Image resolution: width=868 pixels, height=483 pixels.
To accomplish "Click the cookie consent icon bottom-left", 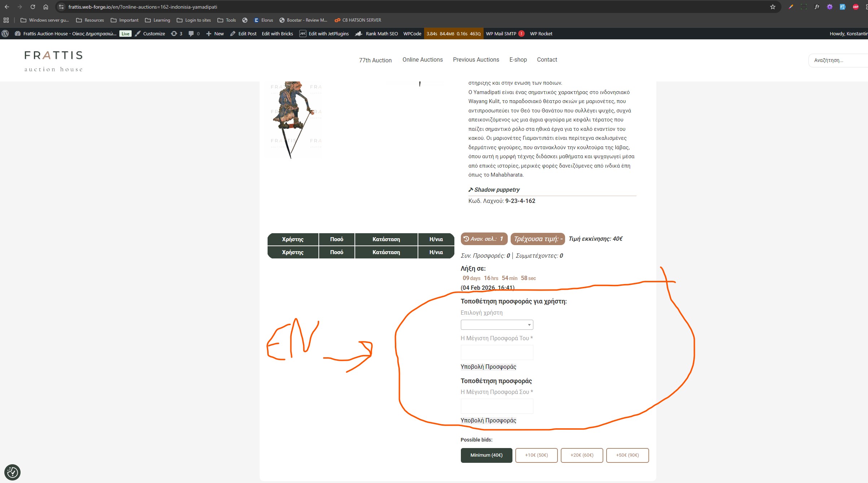I will 12,472.
